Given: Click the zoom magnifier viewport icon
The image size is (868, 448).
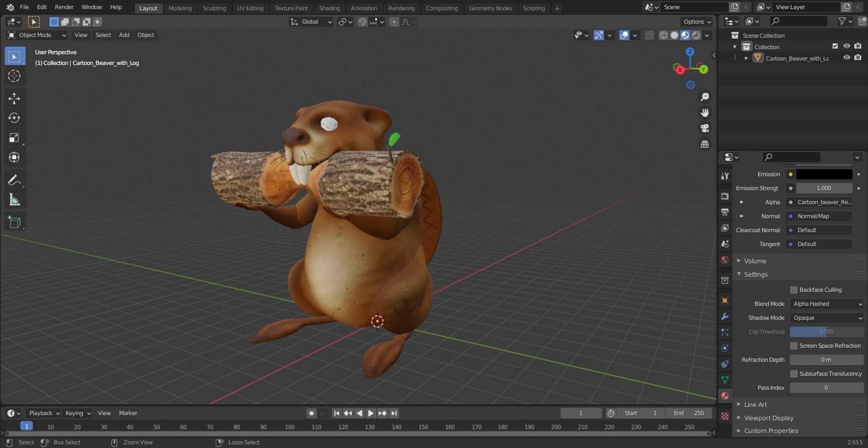Looking at the screenshot, I should (x=704, y=97).
